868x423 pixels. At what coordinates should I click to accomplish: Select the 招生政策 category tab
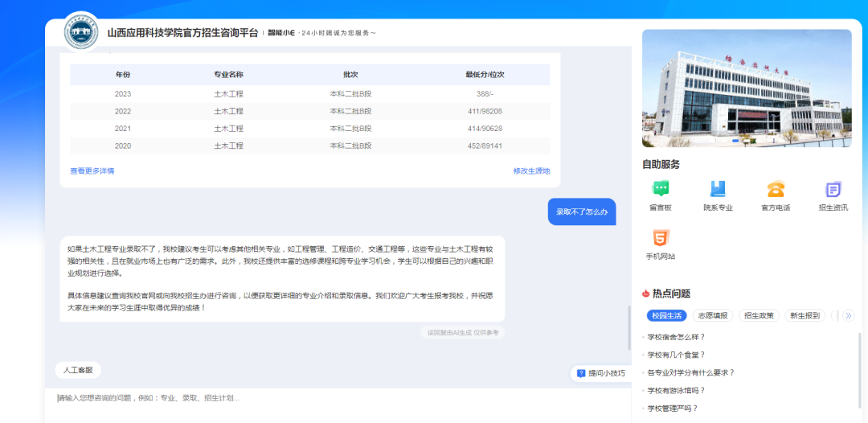click(x=758, y=316)
